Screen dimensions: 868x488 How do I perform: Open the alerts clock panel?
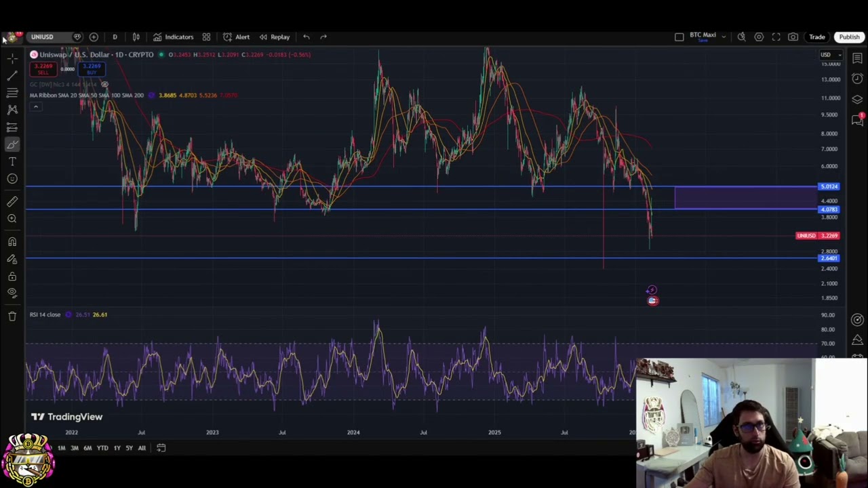[857, 79]
